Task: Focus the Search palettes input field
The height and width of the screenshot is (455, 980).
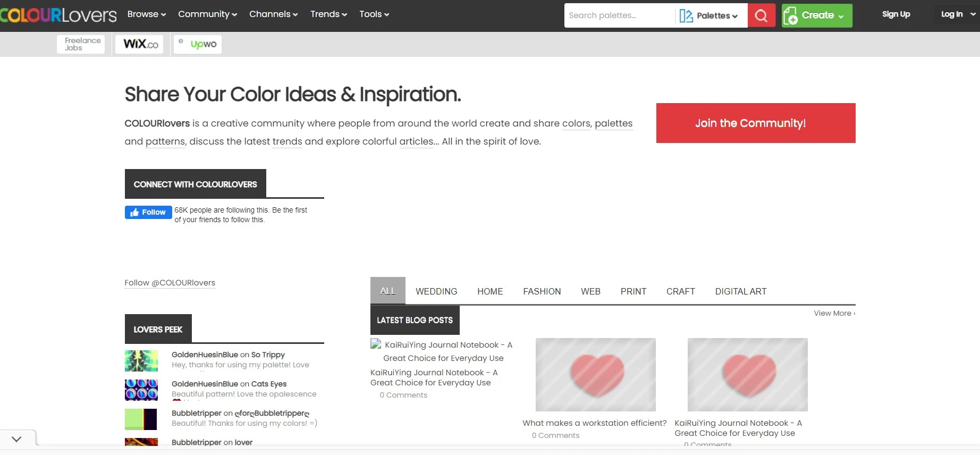Action: point(619,15)
